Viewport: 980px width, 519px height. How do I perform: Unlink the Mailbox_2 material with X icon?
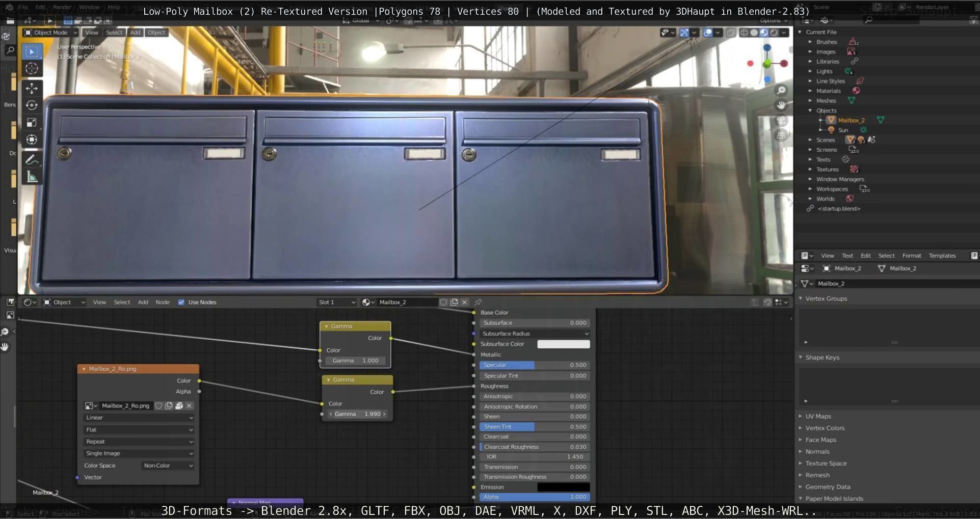tap(464, 302)
